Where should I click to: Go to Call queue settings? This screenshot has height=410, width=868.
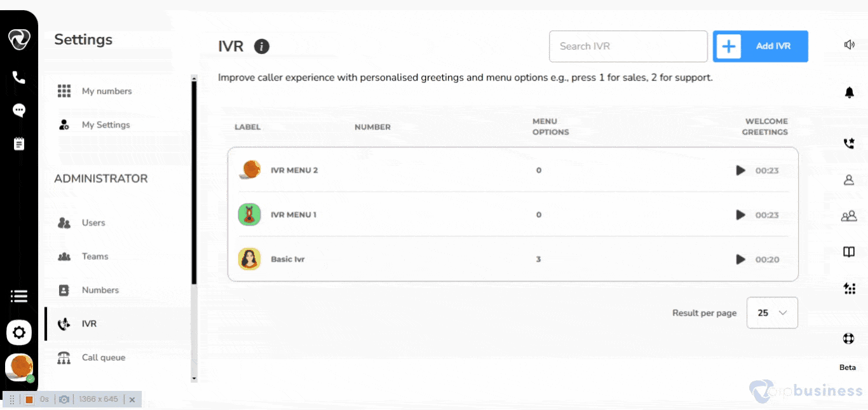pos(103,357)
